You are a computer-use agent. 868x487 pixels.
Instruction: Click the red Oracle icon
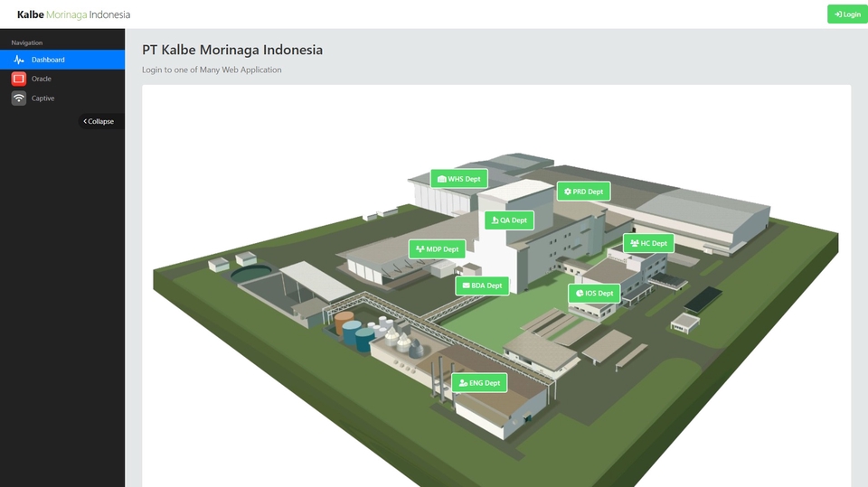[x=19, y=79]
